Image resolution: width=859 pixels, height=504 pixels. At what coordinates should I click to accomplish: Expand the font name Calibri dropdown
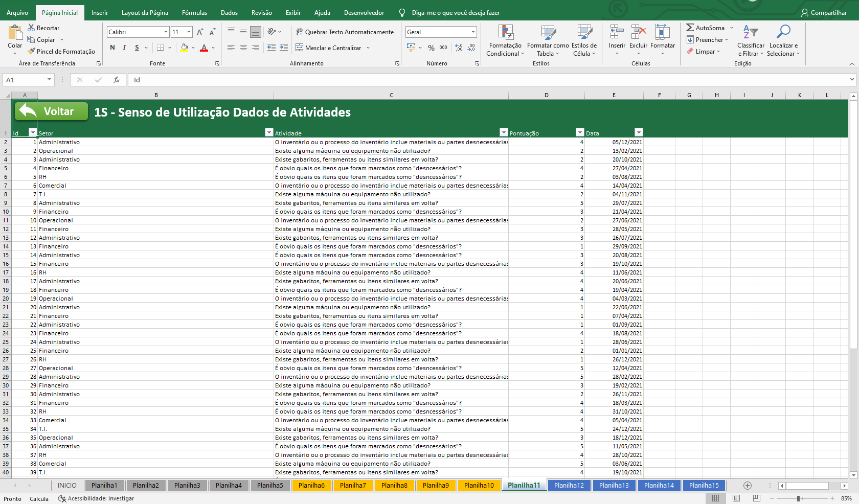pyautogui.click(x=166, y=32)
